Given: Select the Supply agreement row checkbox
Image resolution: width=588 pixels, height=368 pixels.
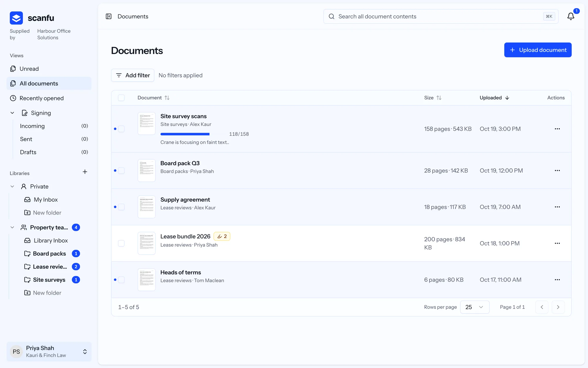Looking at the screenshot, I should click(x=121, y=207).
